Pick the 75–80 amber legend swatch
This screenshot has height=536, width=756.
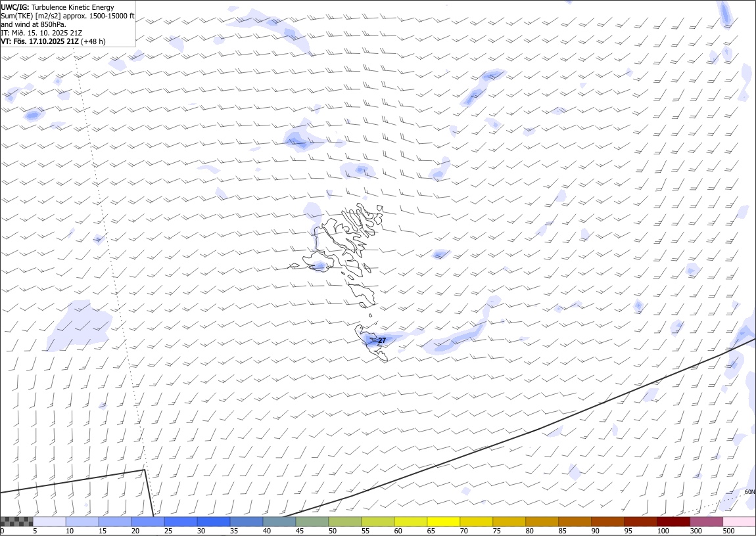509,522
